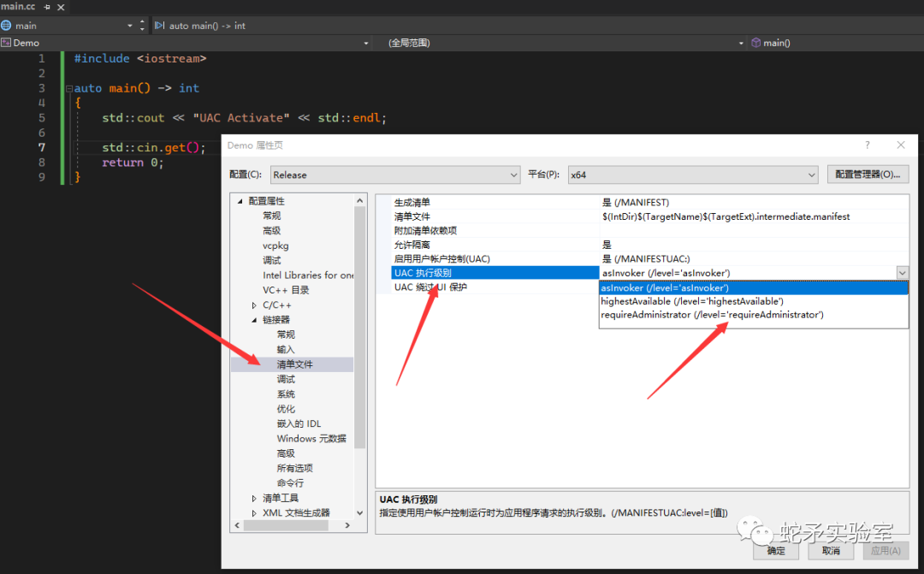This screenshot has width=924, height=574.
Task: Select 高级 under 链接器
Action: pos(286,453)
